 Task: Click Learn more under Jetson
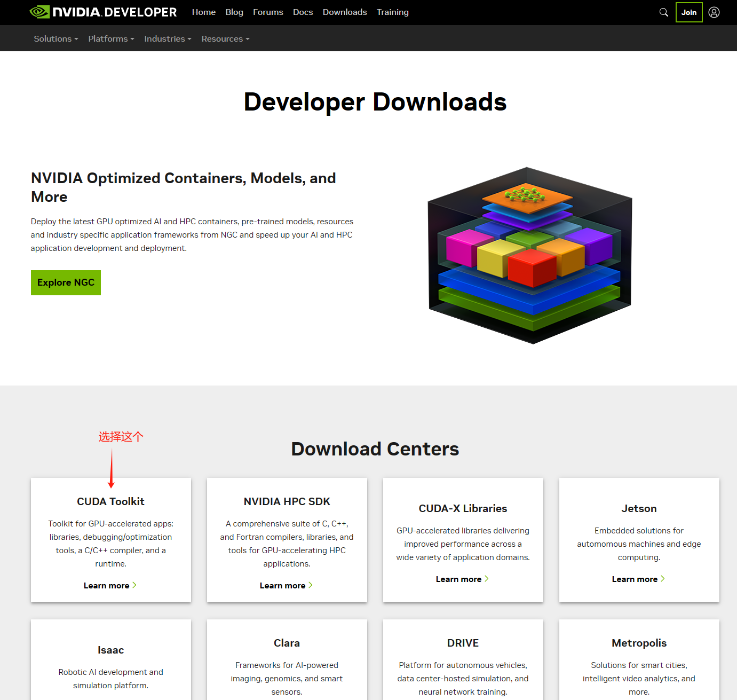point(638,579)
